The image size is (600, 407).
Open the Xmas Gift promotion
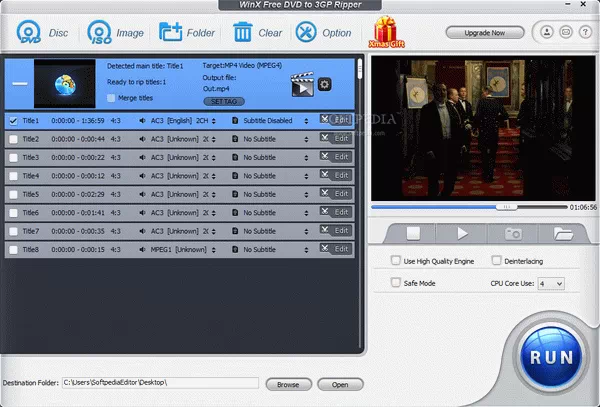point(385,31)
